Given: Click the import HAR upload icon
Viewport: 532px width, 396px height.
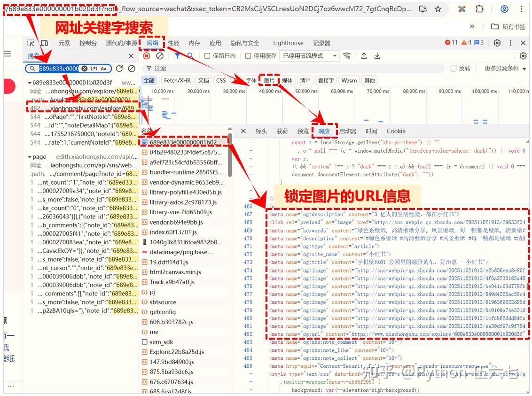Looking at the screenshot, I should coord(364,56).
